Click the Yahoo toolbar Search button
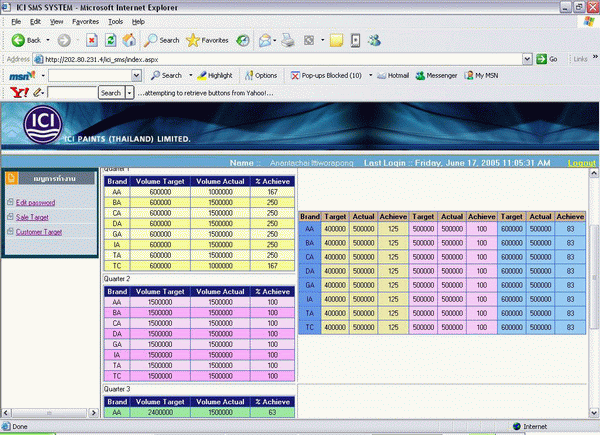Viewport: 600px width, 435px height. click(111, 93)
